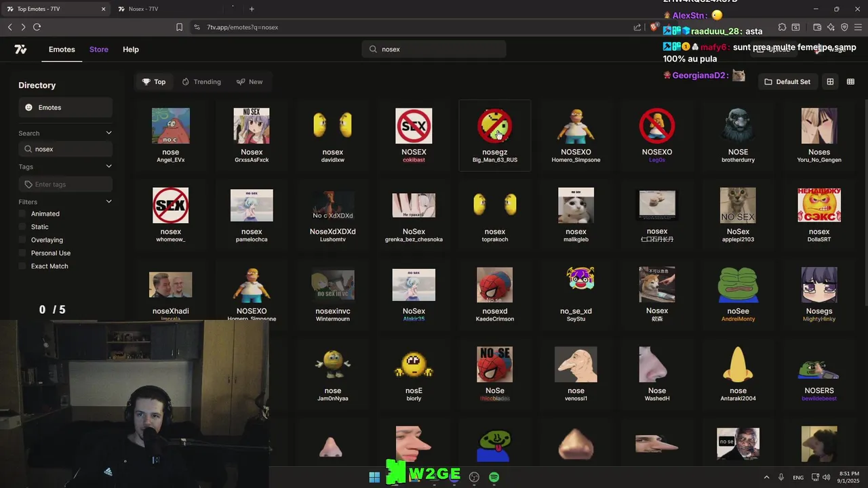
Task: Enable the Static filter checkbox
Action: click(22, 227)
